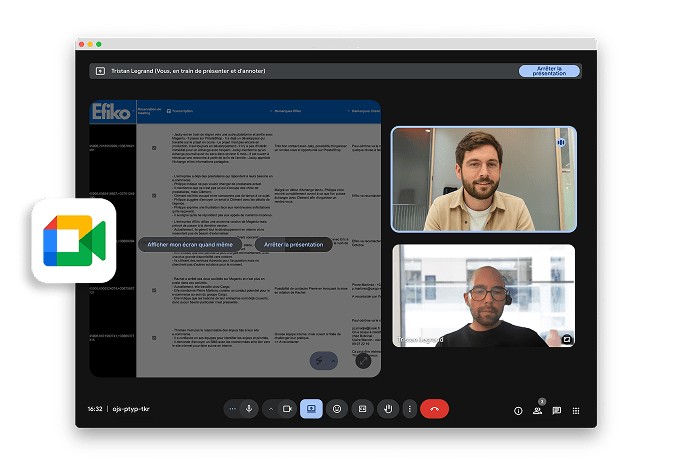Toggle the camera button
This screenshot has width=673, height=467.
287,409
